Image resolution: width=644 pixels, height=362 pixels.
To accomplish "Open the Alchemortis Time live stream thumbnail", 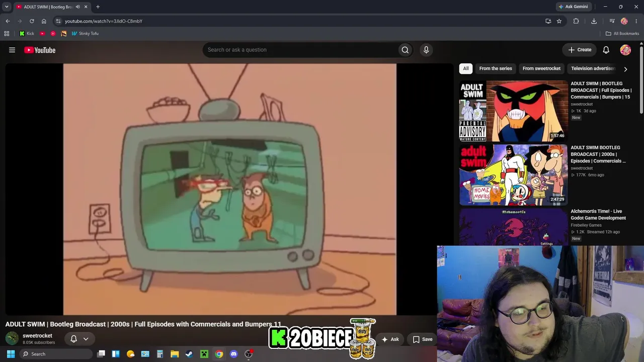I will click(x=513, y=227).
